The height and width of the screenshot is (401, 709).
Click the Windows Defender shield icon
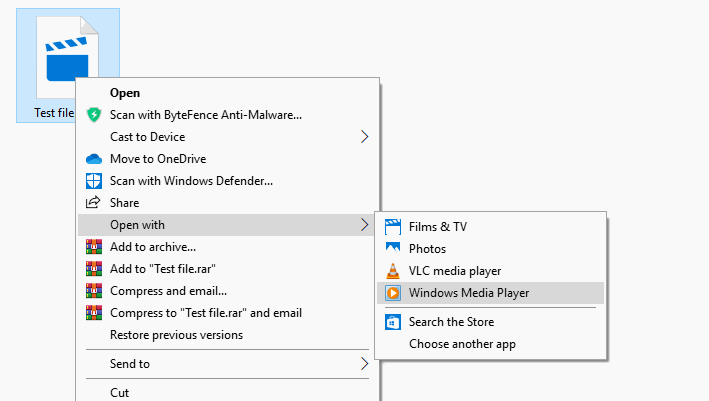point(94,181)
